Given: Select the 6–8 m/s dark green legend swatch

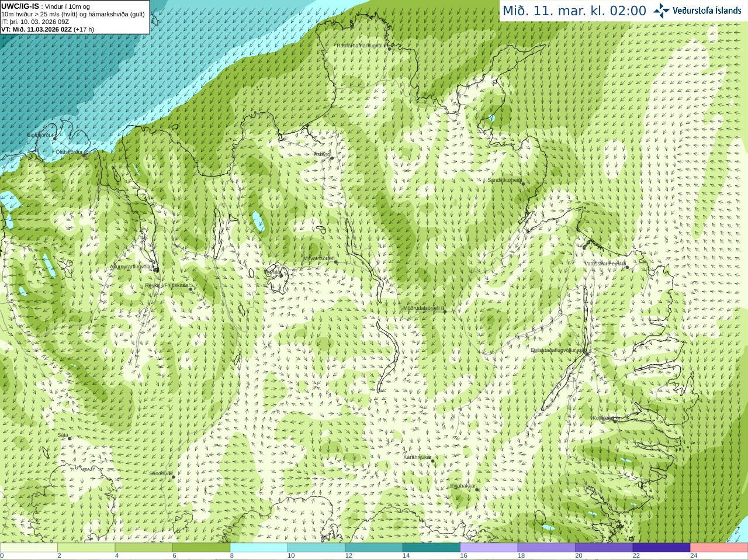Looking at the screenshot, I should point(201,548).
